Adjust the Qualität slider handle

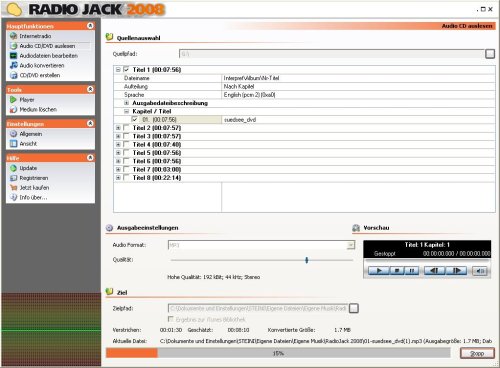point(307,260)
